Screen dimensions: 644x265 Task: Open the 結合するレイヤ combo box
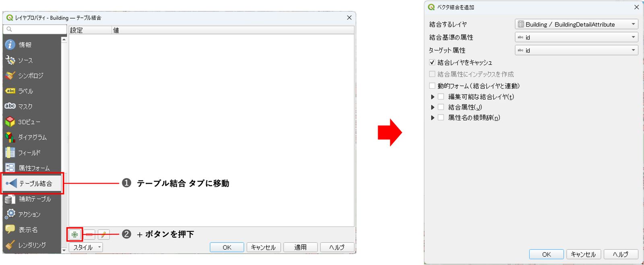(576, 24)
